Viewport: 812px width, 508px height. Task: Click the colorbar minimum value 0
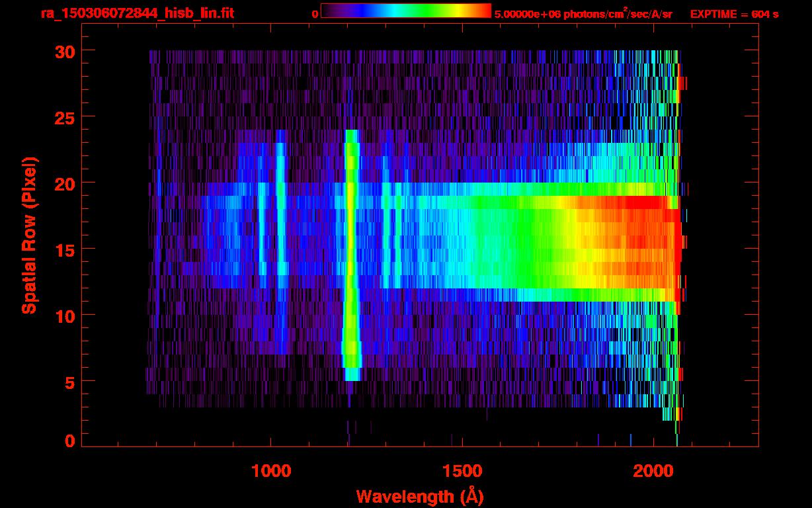coord(315,14)
